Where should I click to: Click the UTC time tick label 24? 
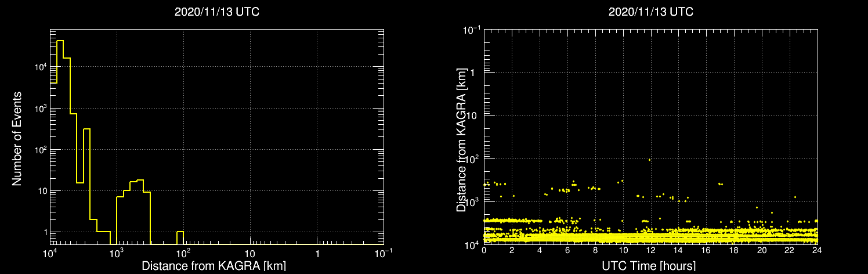tap(817, 251)
